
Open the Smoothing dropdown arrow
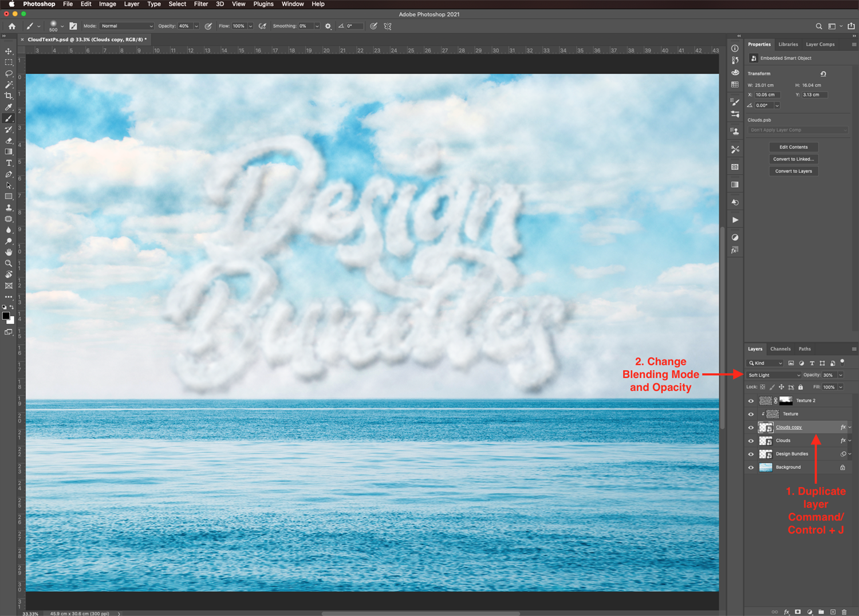pos(317,26)
